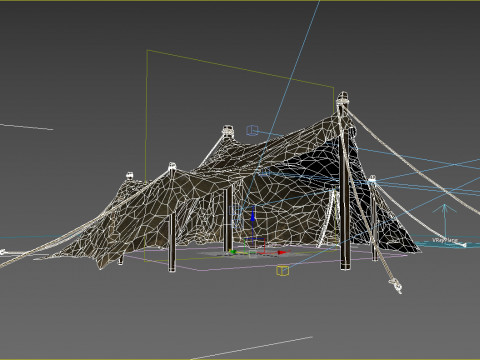Screen dimensions: 480x360
Task: Select the blue box helper above the tent
Action: (252, 130)
